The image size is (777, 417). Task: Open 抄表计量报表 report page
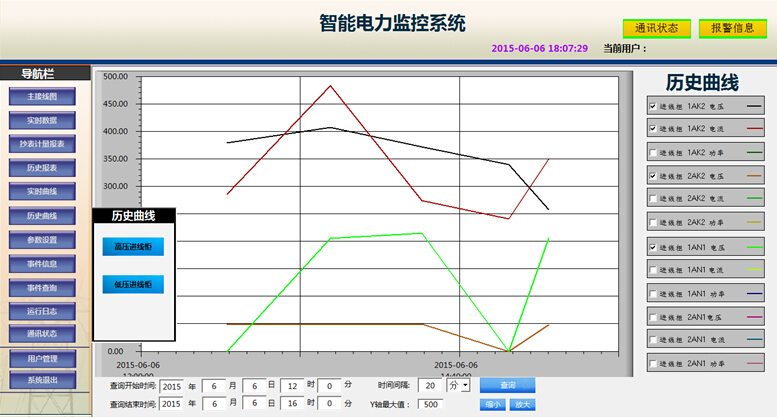point(43,145)
